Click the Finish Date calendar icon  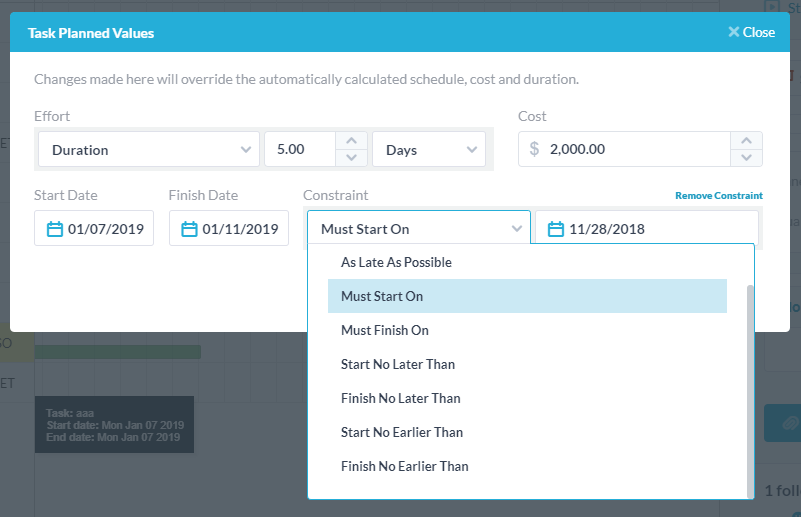pyautogui.click(x=189, y=229)
